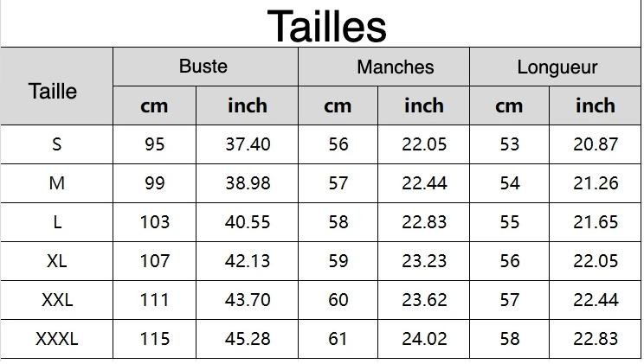This screenshot has height=364, width=644.
Task: Click the 24.02 inch sleeve value
Action: coord(424,339)
